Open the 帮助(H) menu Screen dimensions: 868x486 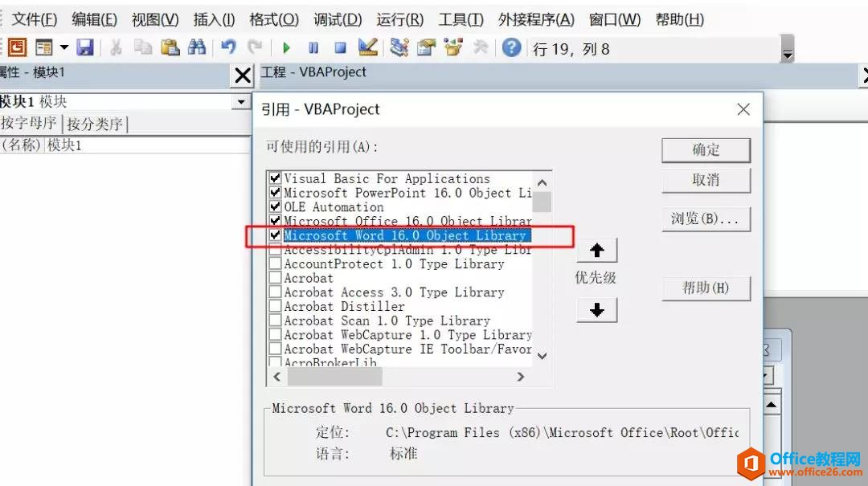[679, 20]
